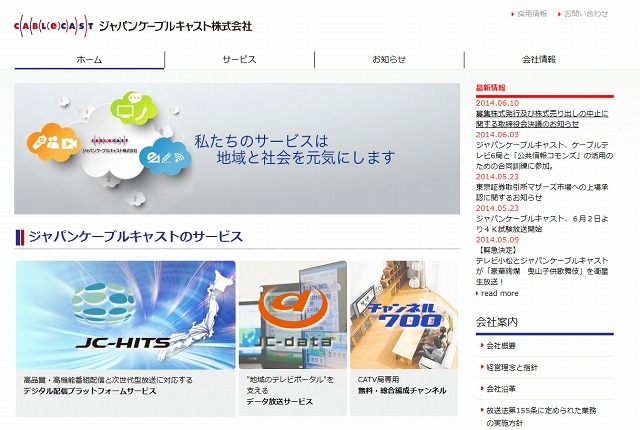Screen dimensions: 640x430
Task: Open news about 4K試験放送開始
Action: (x=542, y=224)
